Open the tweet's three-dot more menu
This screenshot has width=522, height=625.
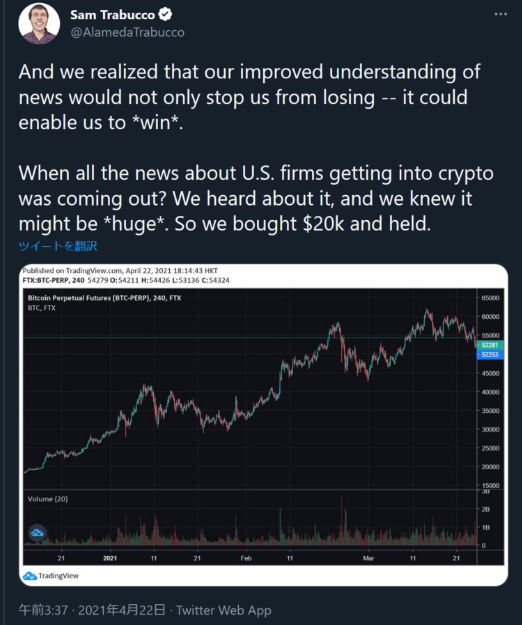(x=500, y=14)
